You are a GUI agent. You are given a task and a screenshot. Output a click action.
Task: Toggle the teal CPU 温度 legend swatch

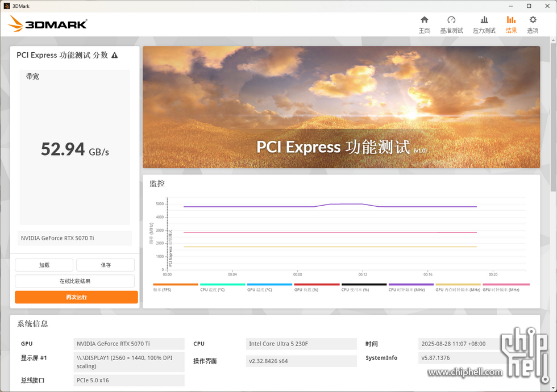tap(223, 285)
